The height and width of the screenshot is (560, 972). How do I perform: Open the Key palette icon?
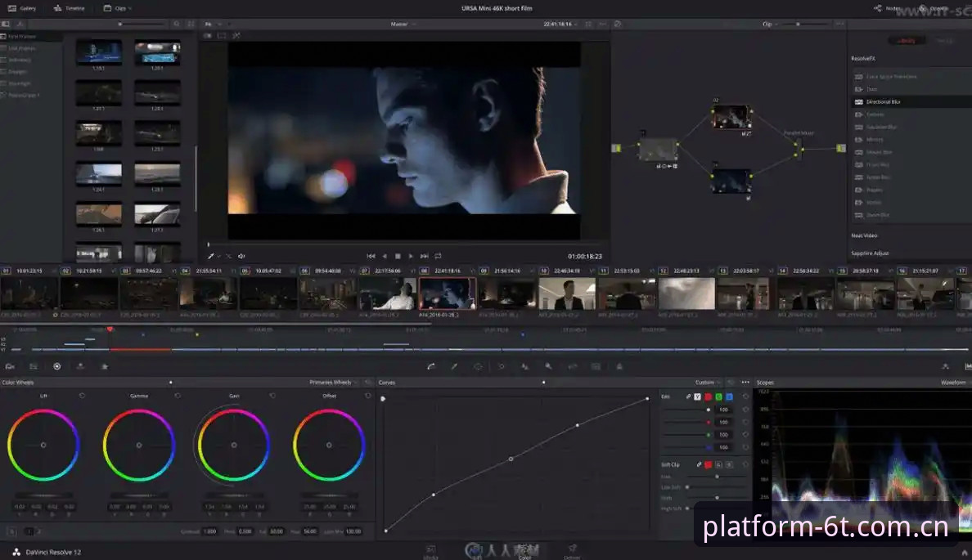[x=549, y=367]
